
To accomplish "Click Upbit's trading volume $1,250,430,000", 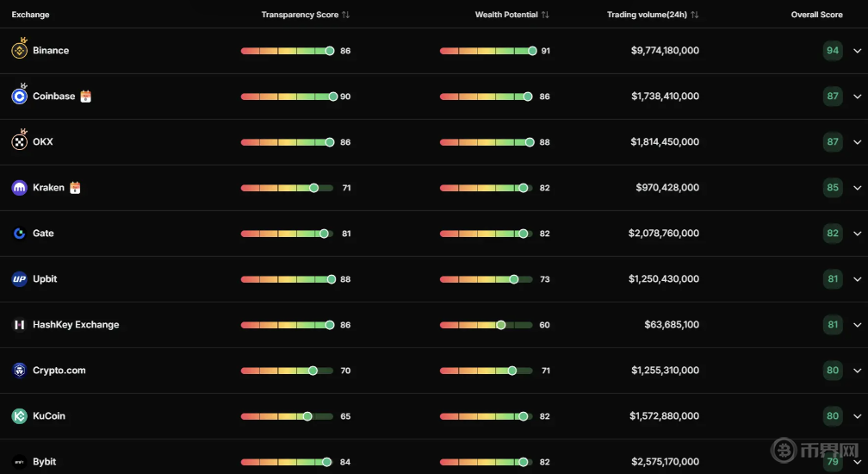I will click(x=664, y=279).
